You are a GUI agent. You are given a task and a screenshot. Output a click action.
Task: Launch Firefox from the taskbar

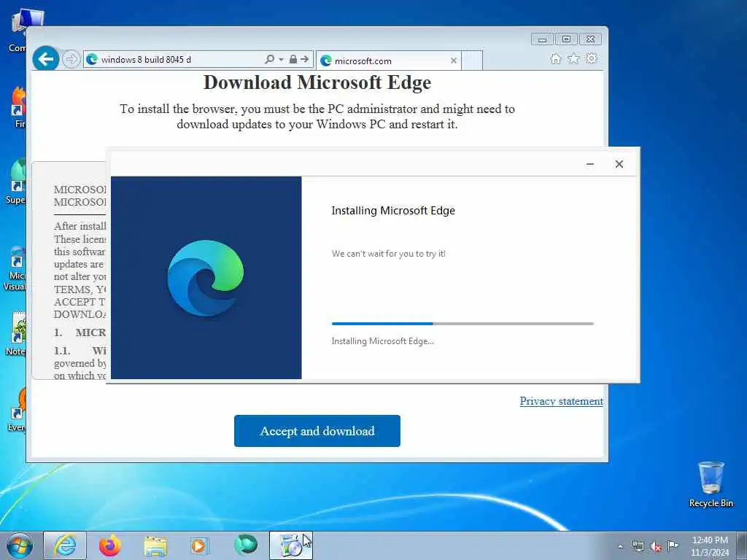110,545
